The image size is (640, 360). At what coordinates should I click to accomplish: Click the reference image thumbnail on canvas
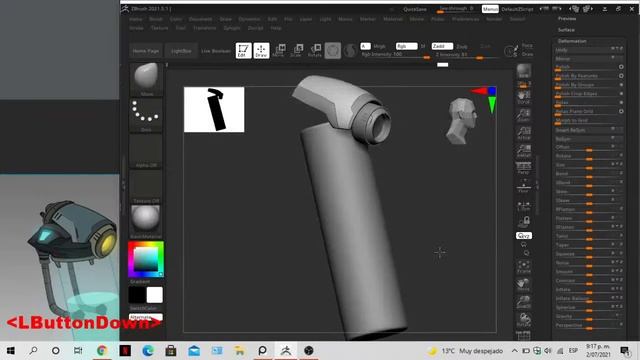[214, 109]
